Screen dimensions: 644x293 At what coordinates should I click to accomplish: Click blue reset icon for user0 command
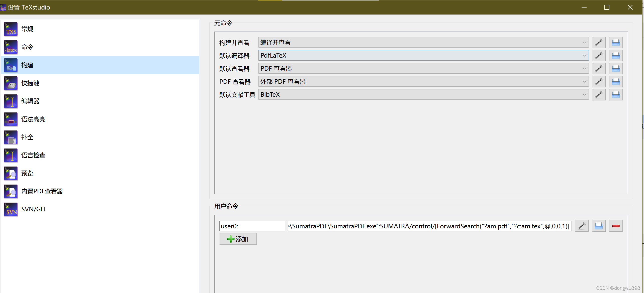(x=599, y=226)
